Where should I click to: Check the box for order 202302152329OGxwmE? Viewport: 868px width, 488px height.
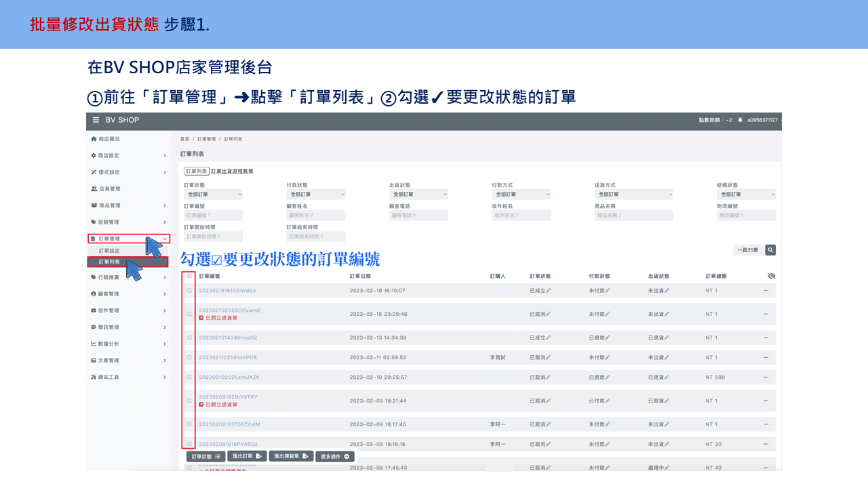click(189, 314)
